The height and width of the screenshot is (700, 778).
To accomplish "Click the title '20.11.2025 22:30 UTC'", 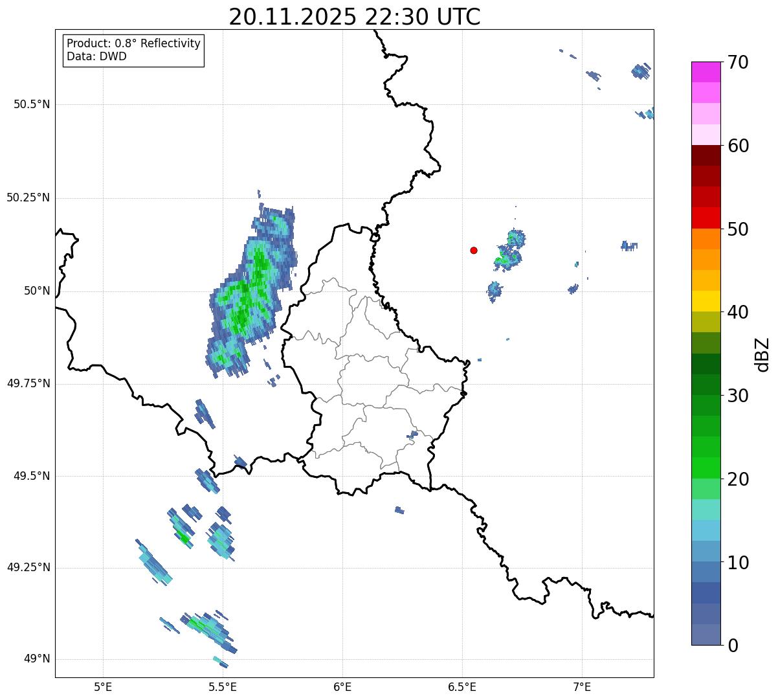I will tap(355, 16).
